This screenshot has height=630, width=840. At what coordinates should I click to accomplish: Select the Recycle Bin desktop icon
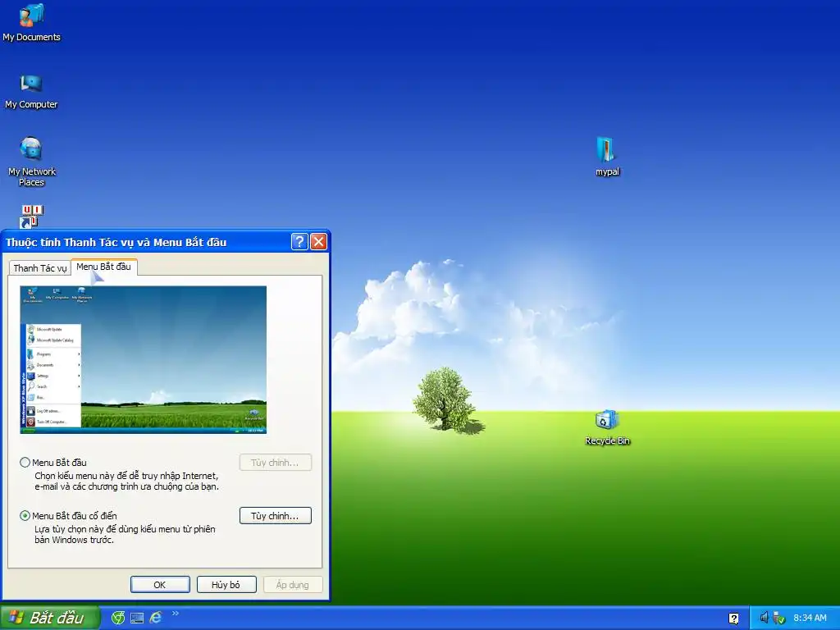(x=607, y=427)
